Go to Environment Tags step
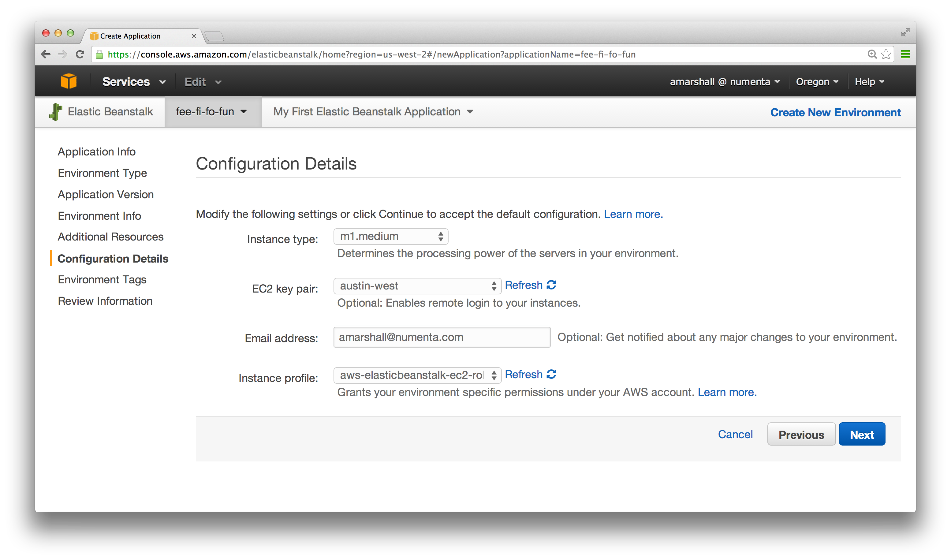Image resolution: width=951 pixels, height=560 pixels. point(102,280)
